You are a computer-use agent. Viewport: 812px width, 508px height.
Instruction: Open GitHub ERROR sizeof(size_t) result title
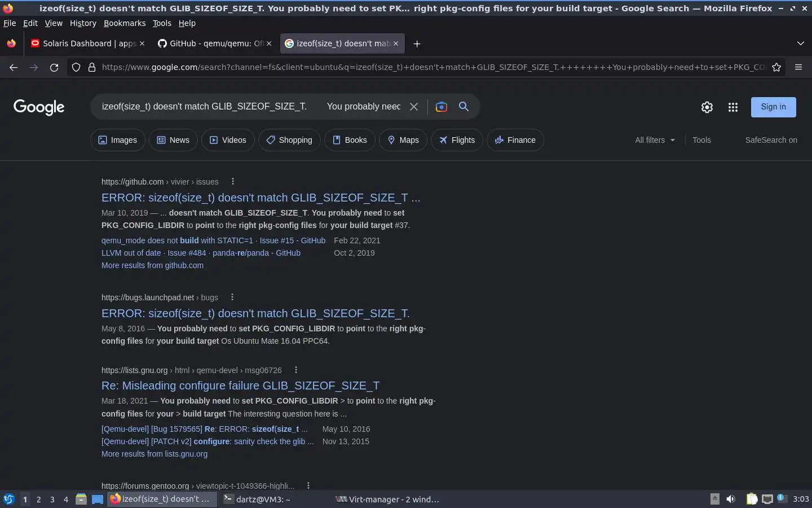point(261,198)
